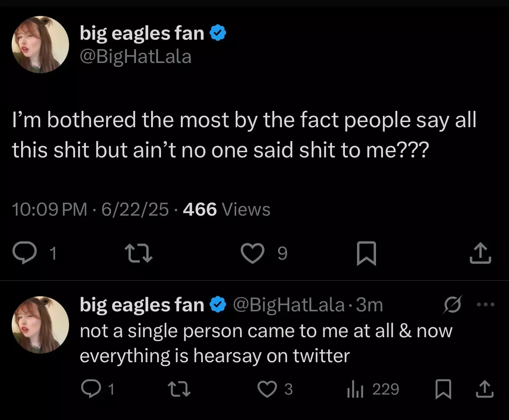Open the @BigHatLala handle under main tweet name

(136, 57)
